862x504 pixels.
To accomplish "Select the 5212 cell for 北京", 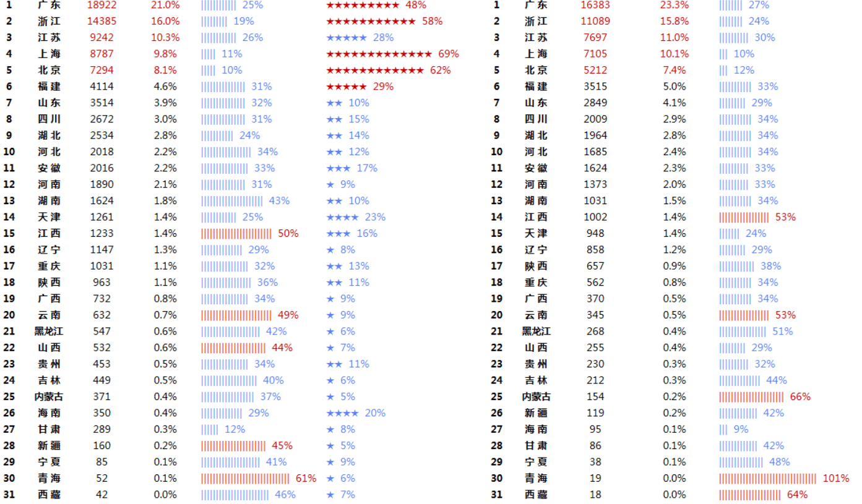I will (595, 70).
